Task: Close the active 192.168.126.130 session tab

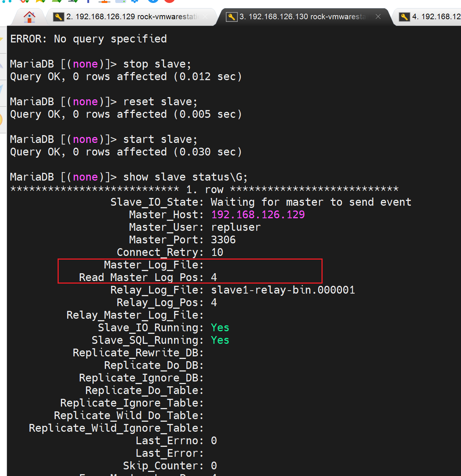Action: tap(378, 17)
